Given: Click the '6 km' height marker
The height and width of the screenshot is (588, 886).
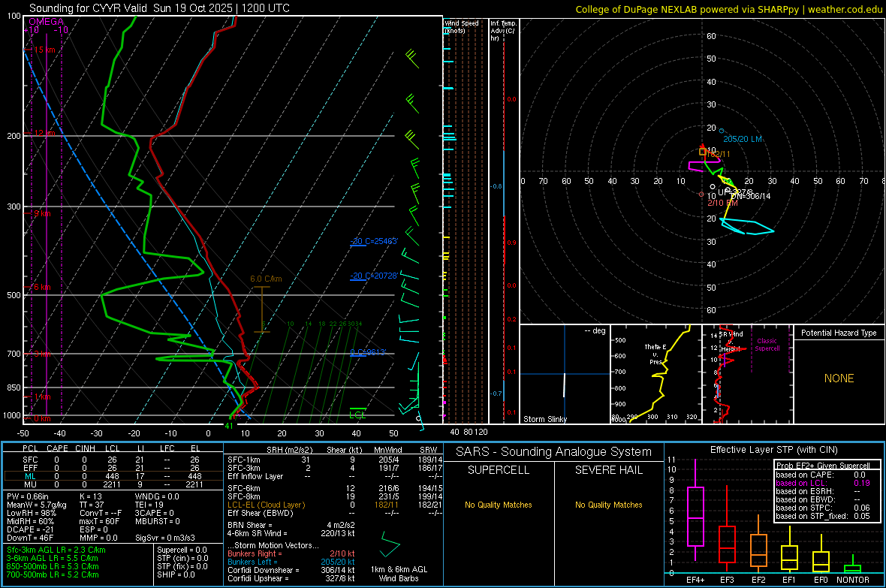Looking at the screenshot, I should pyautogui.click(x=42, y=287).
